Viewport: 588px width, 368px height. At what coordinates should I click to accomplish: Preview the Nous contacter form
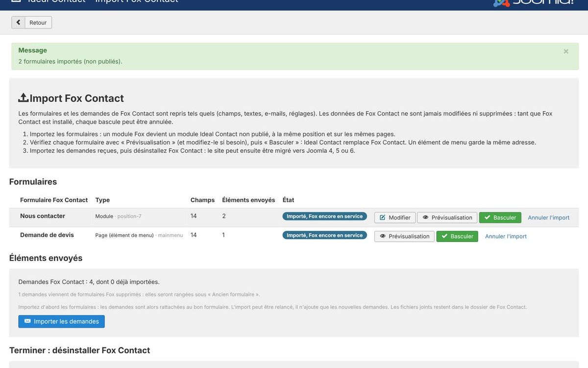pos(447,217)
